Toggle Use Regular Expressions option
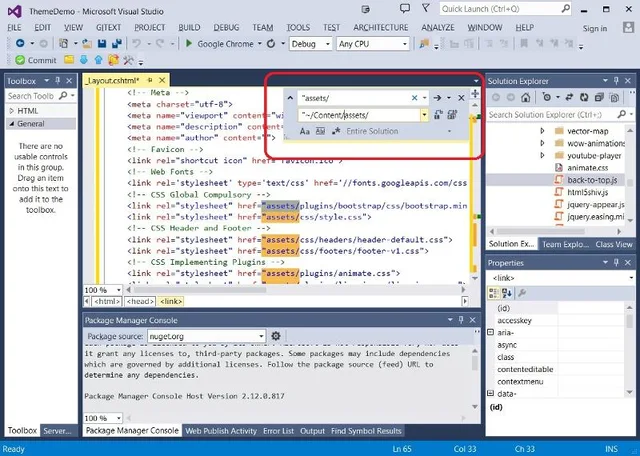 [336, 131]
